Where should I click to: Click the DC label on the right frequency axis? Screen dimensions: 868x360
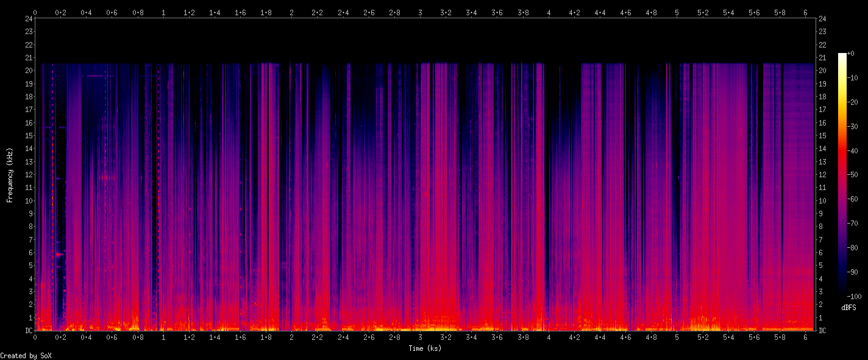[x=823, y=331]
